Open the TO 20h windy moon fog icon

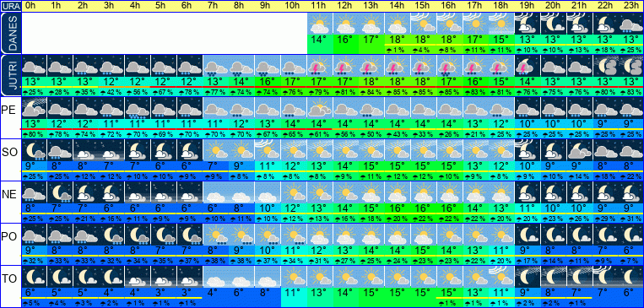[x=553, y=277]
